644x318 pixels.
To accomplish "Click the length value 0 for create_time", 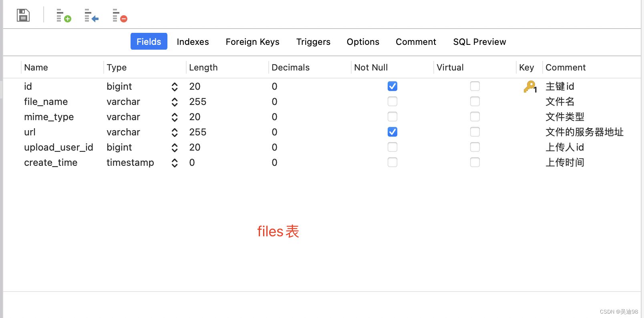I will pyautogui.click(x=192, y=163).
